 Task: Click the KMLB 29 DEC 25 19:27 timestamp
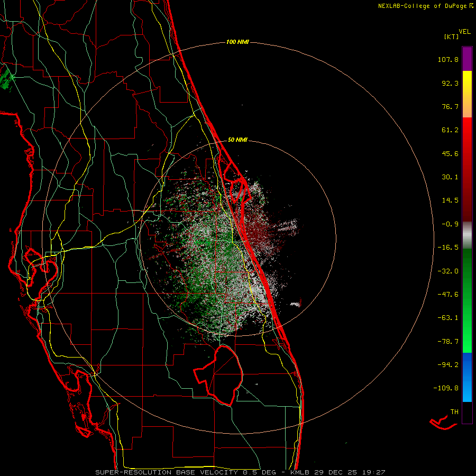(x=338, y=472)
